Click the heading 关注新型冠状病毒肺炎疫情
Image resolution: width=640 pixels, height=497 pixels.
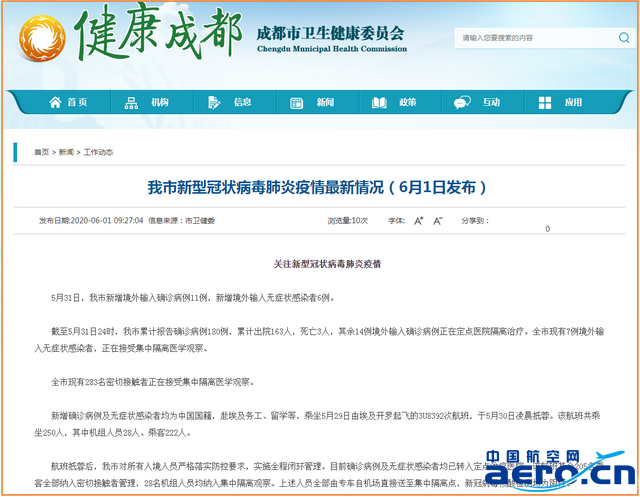tap(327, 264)
